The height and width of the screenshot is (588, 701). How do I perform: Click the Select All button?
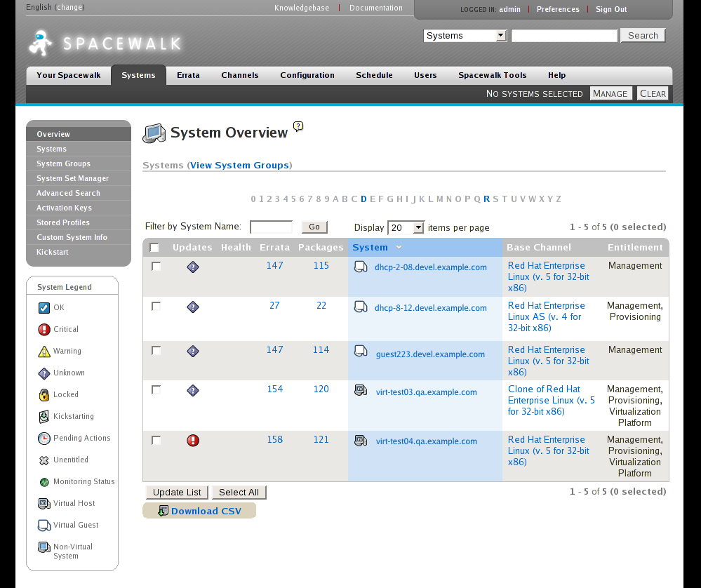(x=239, y=493)
